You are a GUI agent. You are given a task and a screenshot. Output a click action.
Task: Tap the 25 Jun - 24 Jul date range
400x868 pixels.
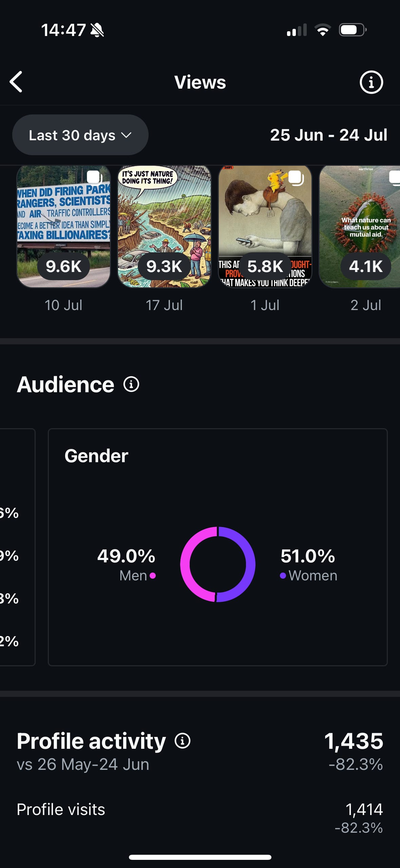coord(328,135)
